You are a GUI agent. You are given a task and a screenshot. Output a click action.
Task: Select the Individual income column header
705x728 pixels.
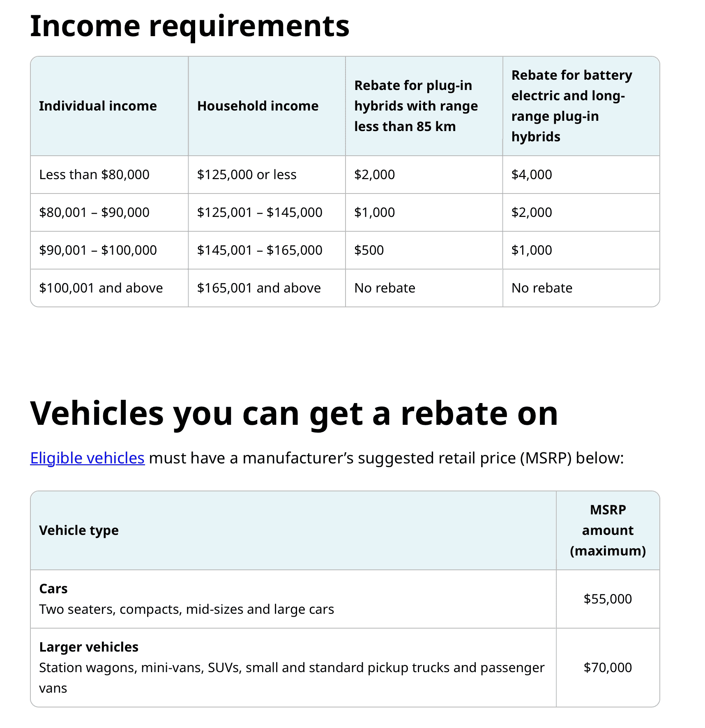98,106
